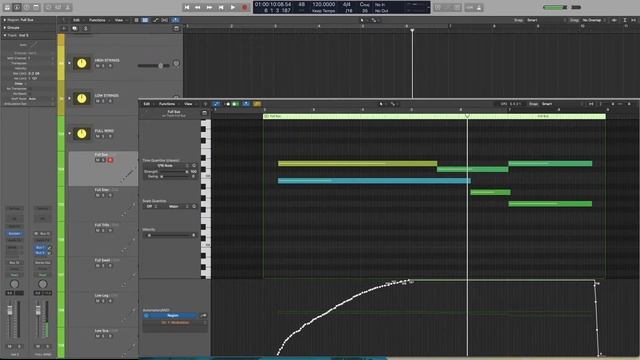
Task: Open the CC 1 Modulation parameter dropdown
Action: coord(175,323)
